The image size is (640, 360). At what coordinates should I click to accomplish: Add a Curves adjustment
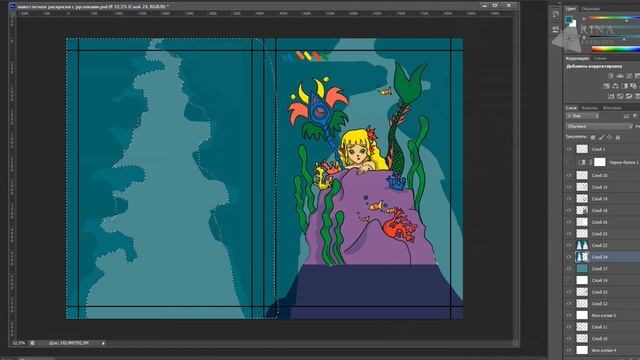629,76
